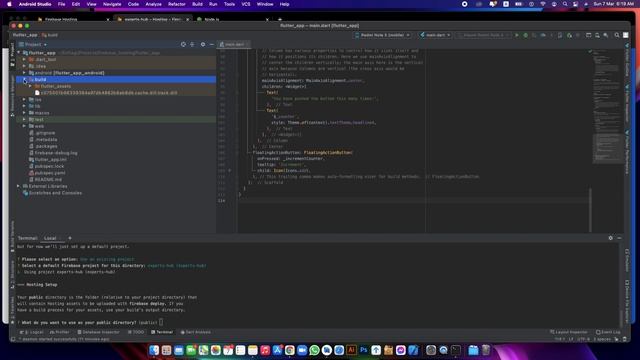640x360 pixels.
Task: Open the Logcat tool window
Action: point(32,332)
